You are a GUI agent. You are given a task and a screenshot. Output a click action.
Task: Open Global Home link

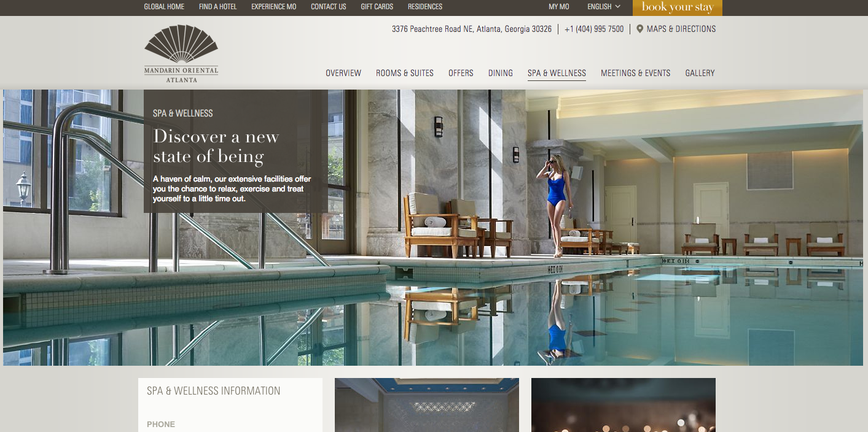(164, 7)
